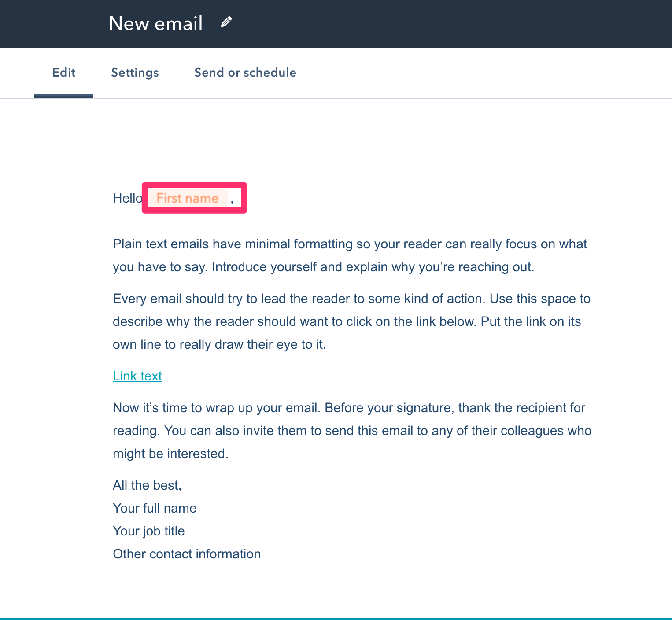Place cursor on the Hello greeting

coord(126,198)
